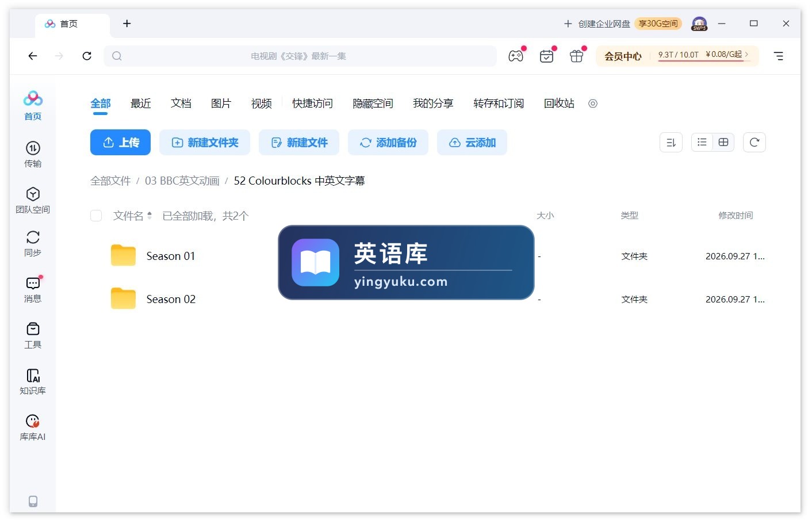Click the 大小 column header

[545, 216]
